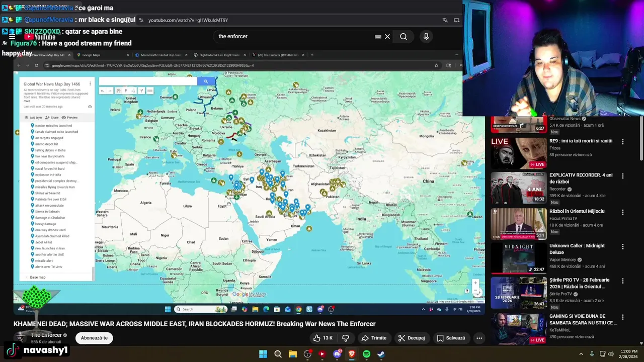
Task: Select 'Iranian missiles launched' layer item
Action: [x=53, y=126]
